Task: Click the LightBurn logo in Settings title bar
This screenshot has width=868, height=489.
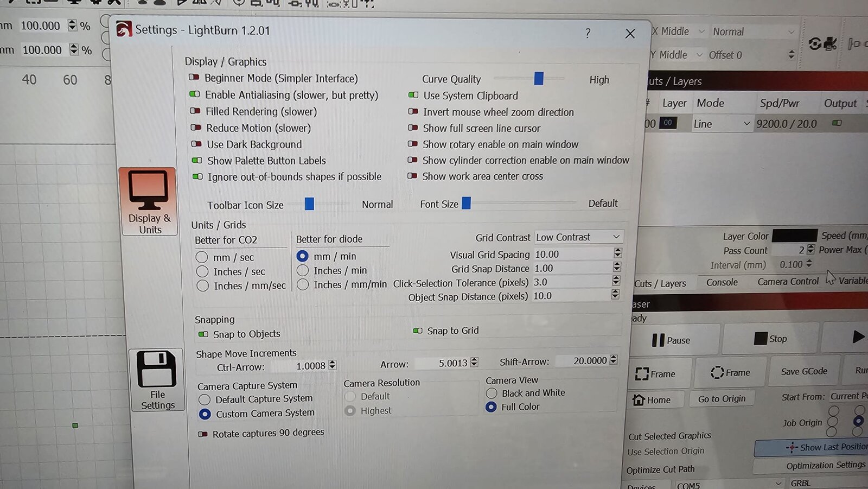Action: click(x=124, y=29)
